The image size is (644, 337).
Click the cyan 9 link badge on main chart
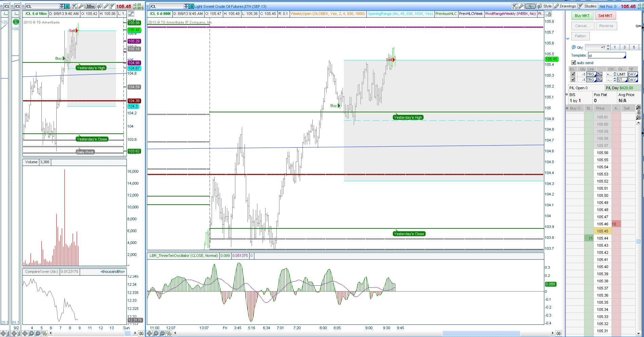(x=192, y=6)
